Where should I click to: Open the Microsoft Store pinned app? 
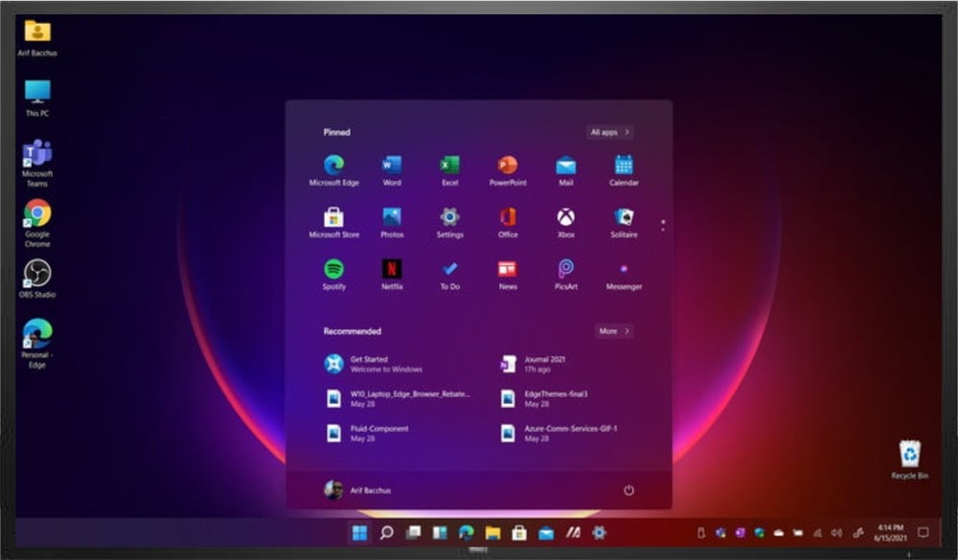(x=333, y=218)
